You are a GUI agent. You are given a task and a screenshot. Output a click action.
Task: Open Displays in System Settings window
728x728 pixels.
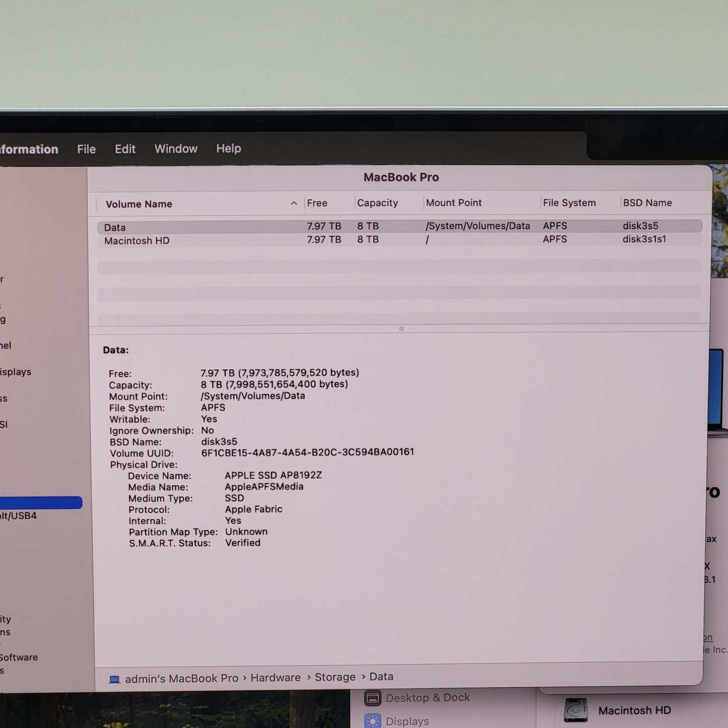coord(407,721)
